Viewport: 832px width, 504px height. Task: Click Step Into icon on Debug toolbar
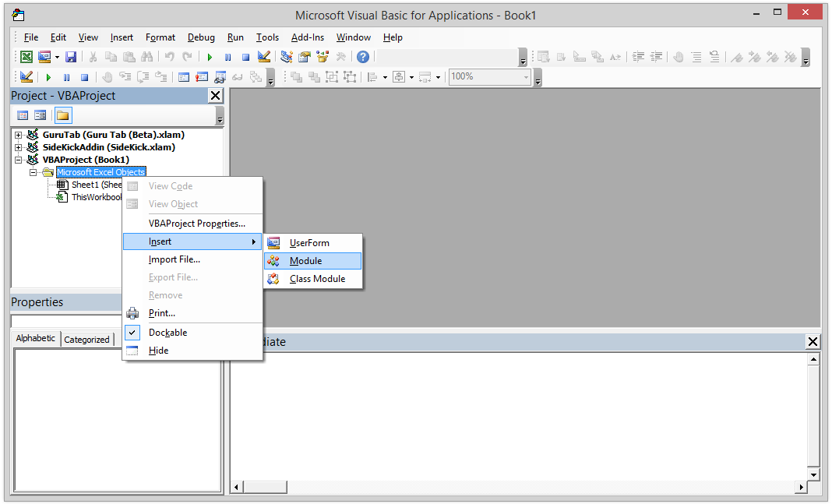125,77
